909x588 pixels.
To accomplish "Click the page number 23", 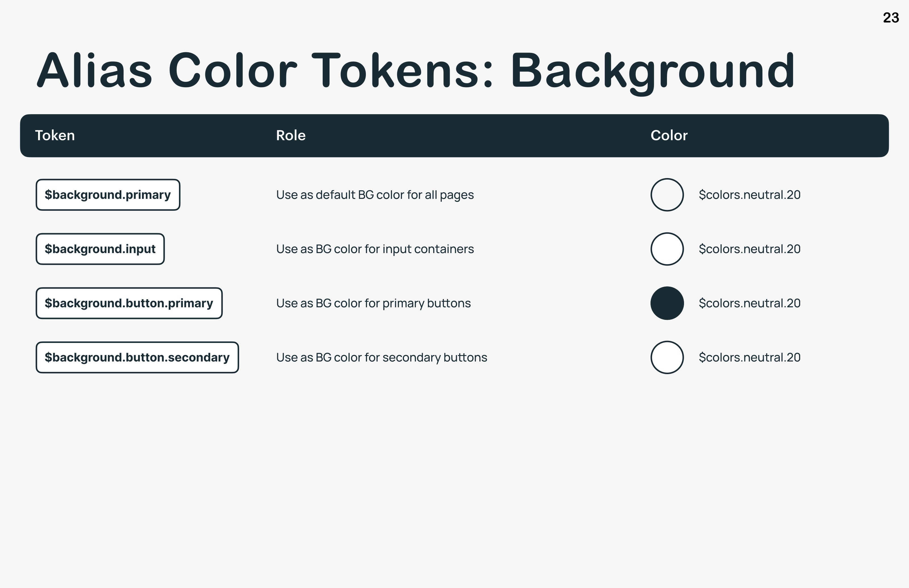I will 891,18.
